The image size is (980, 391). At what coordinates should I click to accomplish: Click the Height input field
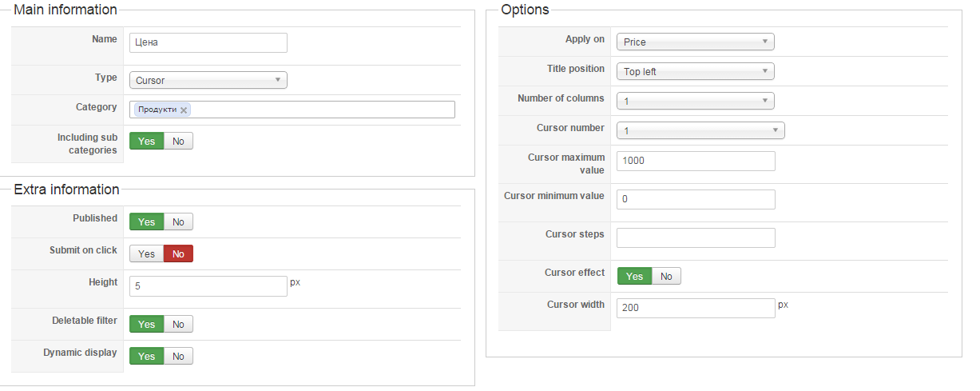tap(208, 286)
